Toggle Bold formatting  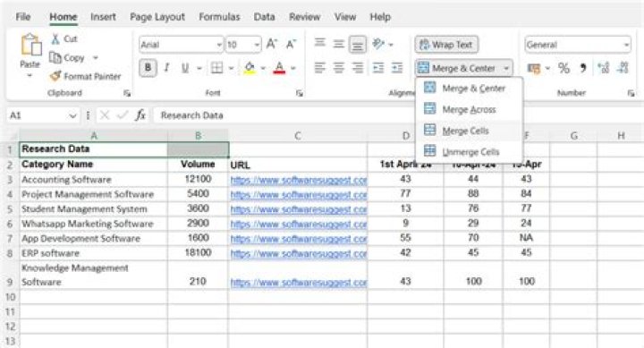point(148,68)
